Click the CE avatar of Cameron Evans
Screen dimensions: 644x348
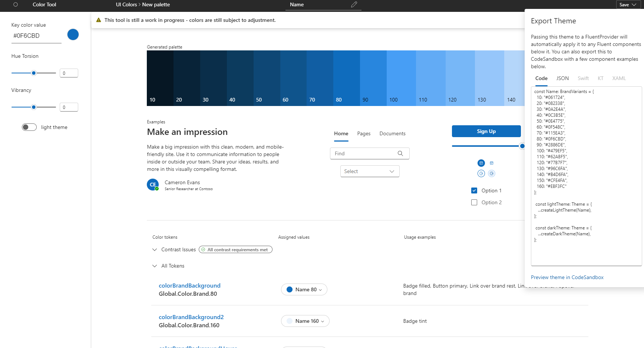153,185
